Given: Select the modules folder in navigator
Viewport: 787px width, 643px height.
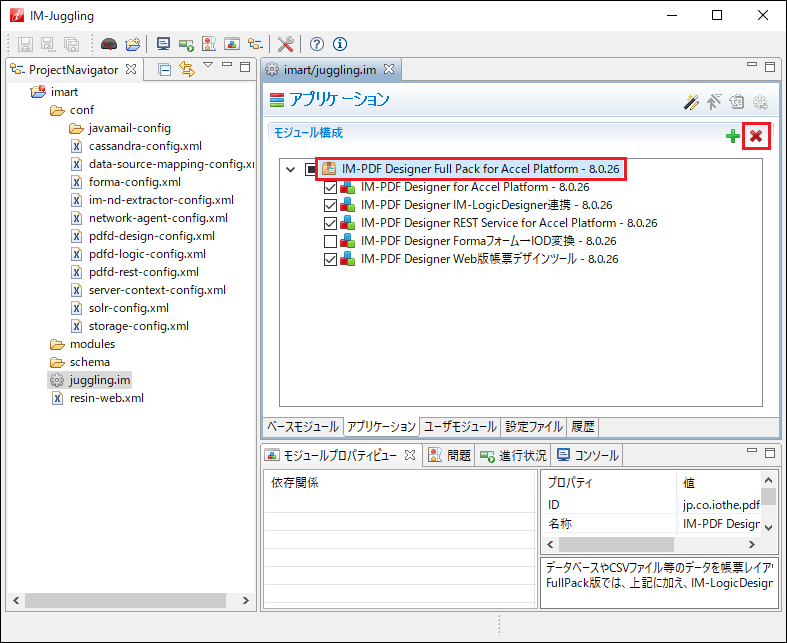Looking at the screenshot, I should tap(92, 344).
